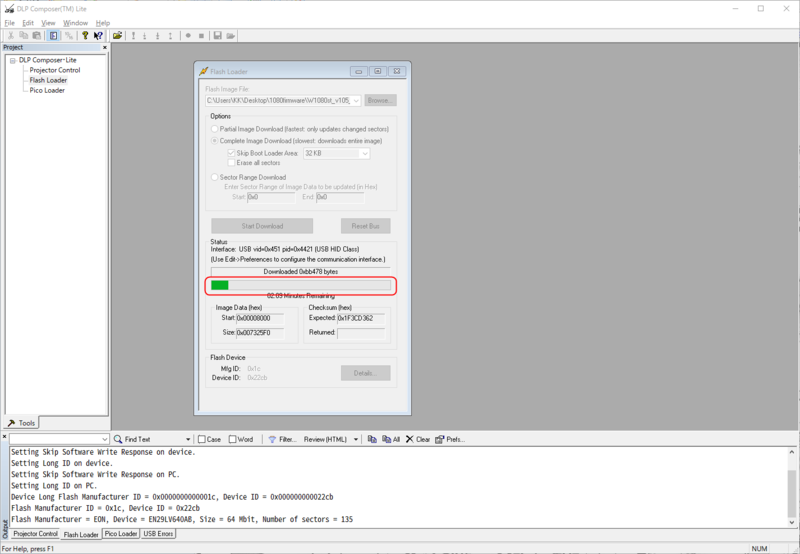
Task: Open the Find Text dropdown arrow
Action: tap(188, 439)
